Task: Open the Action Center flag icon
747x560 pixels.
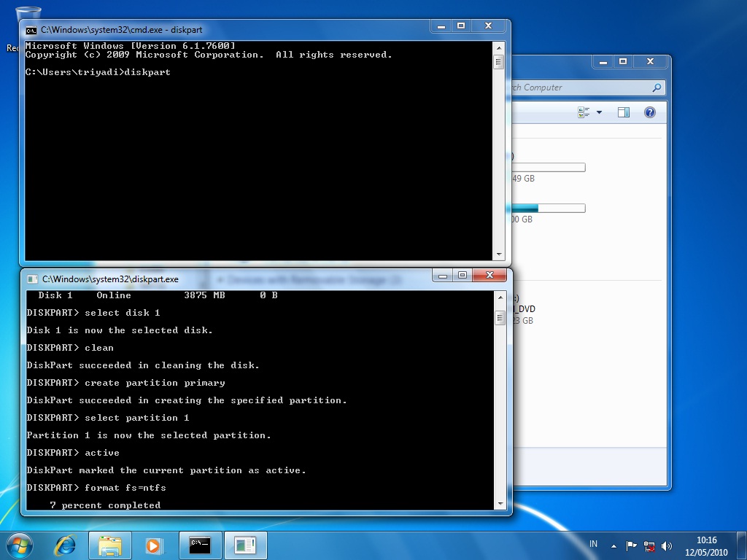Action: point(631,545)
